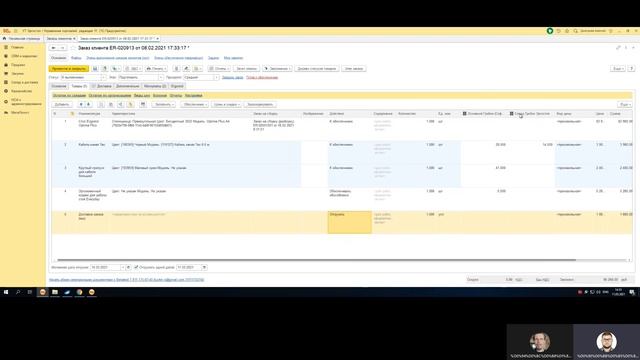Open the Главное section in sidebar

pos(17,47)
